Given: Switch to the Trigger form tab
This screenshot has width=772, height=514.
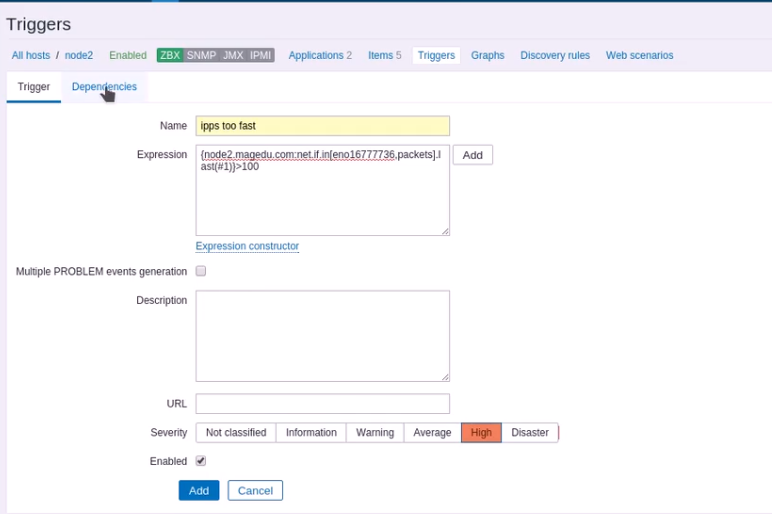Looking at the screenshot, I should tap(33, 87).
